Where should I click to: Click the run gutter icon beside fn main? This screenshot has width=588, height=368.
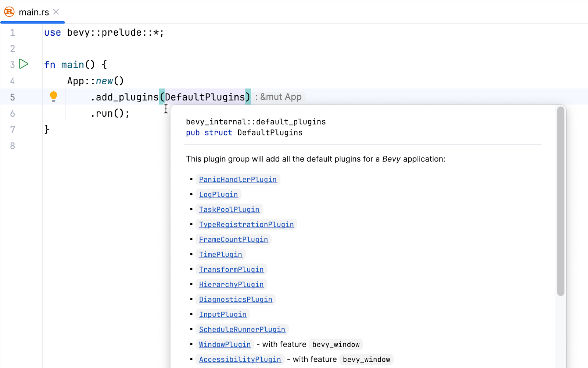[24, 64]
